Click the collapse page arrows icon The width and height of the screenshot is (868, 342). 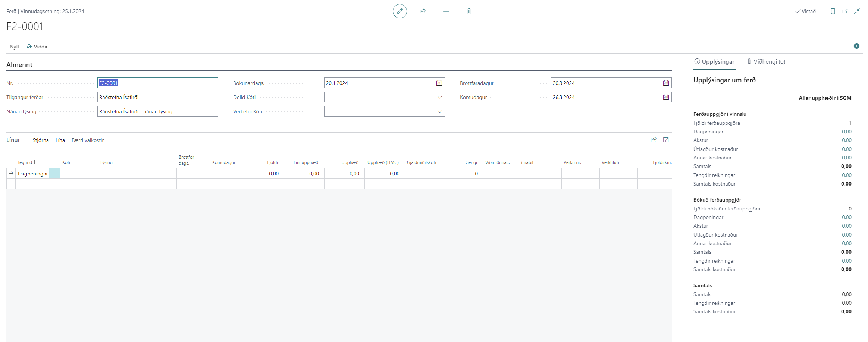point(857,11)
